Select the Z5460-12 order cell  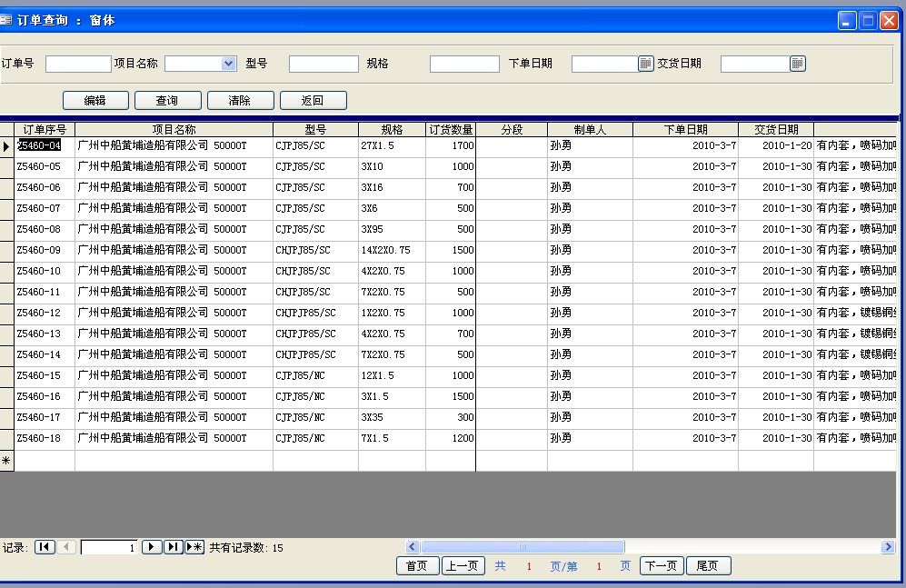[x=44, y=313]
